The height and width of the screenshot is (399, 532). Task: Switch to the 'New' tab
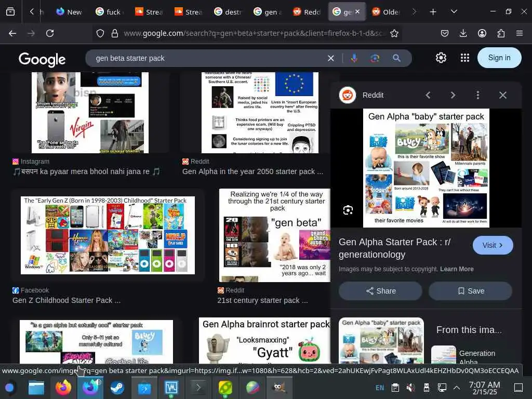(69, 12)
